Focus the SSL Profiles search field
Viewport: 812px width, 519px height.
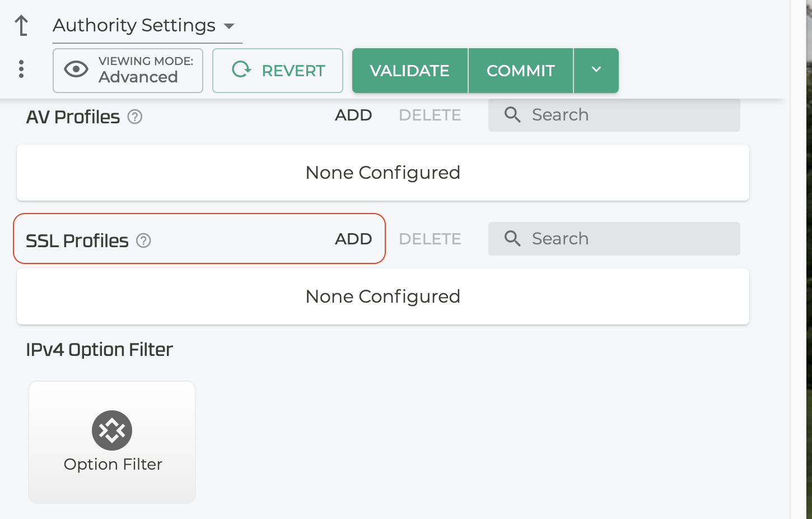tap(614, 239)
